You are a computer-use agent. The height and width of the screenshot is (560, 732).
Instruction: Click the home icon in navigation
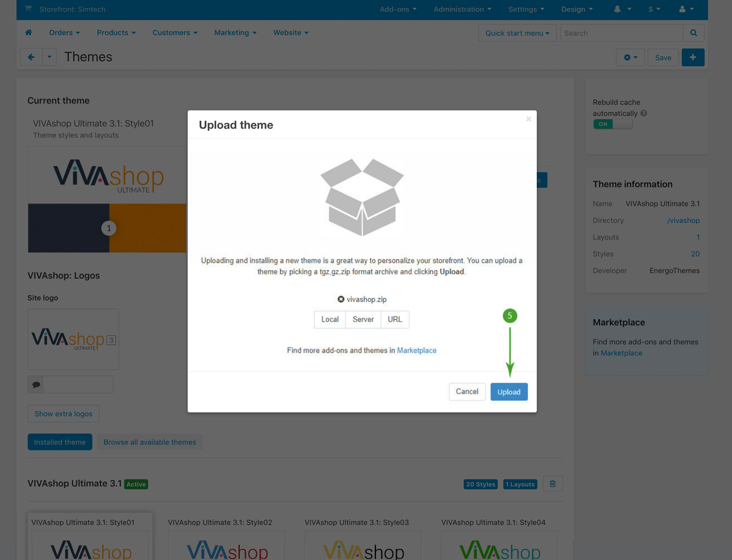point(28,33)
